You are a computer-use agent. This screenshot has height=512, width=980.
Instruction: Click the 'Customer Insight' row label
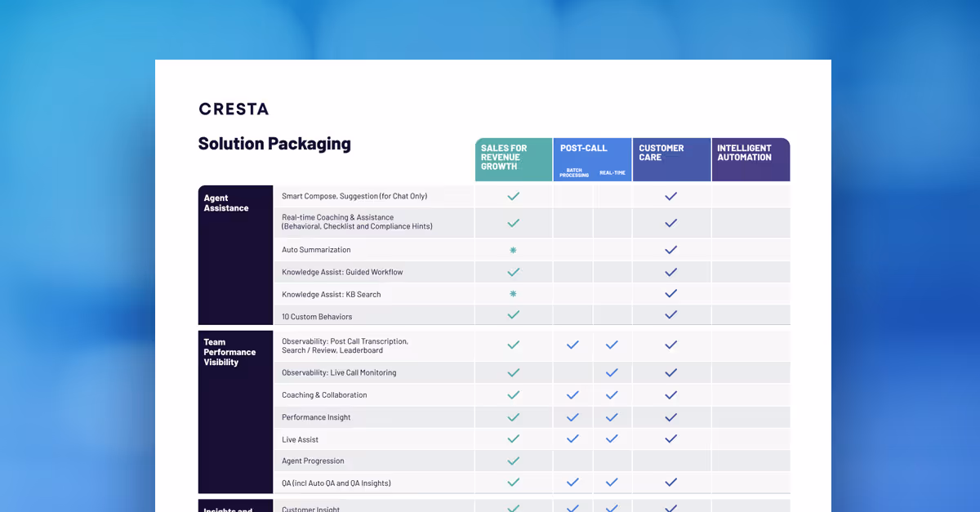tap(310, 509)
